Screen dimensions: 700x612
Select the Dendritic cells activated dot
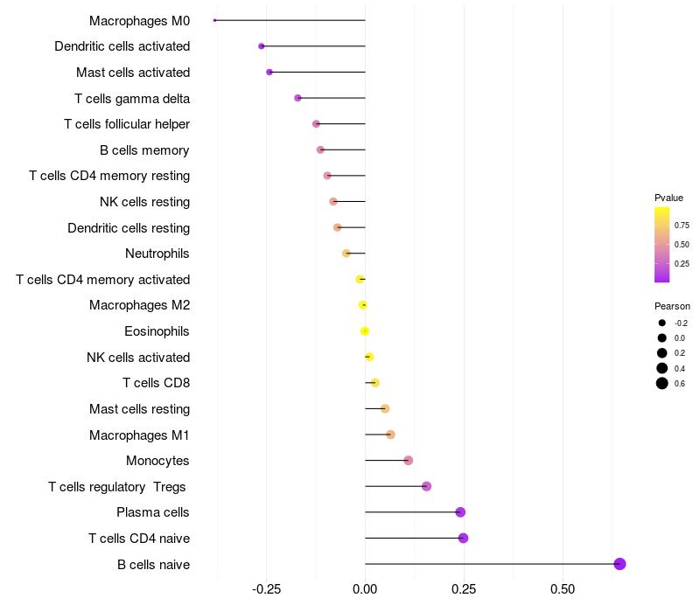click(x=262, y=46)
